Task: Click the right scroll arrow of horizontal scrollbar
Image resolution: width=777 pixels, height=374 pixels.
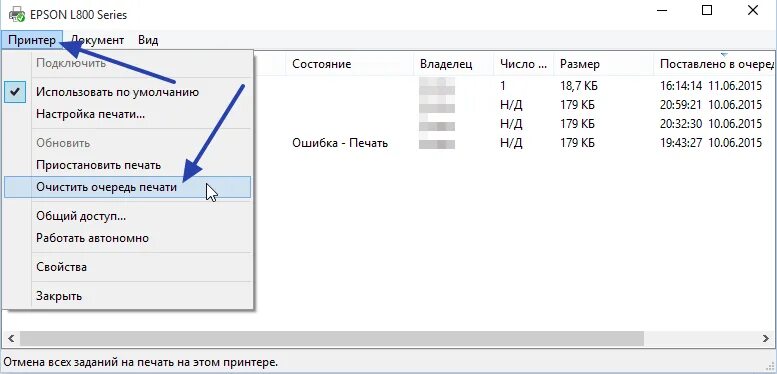Action: [x=766, y=339]
